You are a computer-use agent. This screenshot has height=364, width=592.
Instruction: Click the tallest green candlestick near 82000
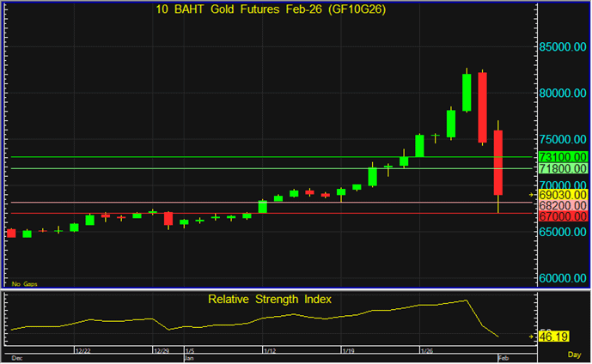coord(467,92)
